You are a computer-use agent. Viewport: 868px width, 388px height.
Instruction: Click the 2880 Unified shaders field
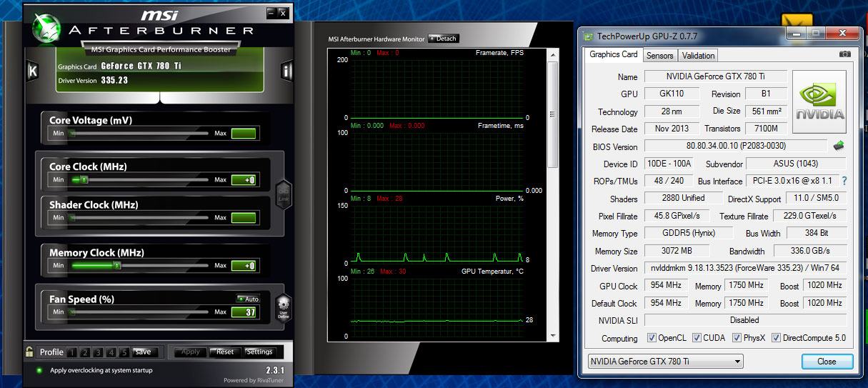point(684,198)
